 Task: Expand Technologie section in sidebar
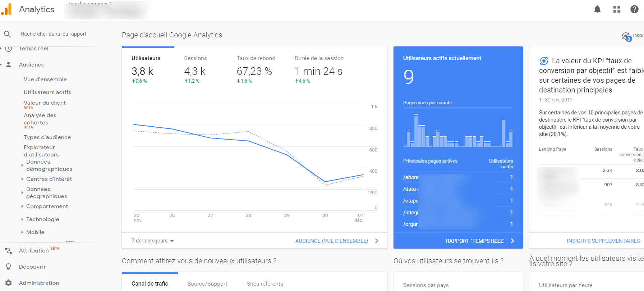point(22,219)
